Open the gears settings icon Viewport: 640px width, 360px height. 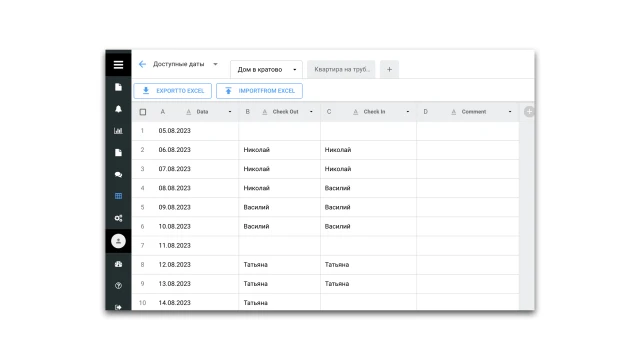(x=118, y=218)
